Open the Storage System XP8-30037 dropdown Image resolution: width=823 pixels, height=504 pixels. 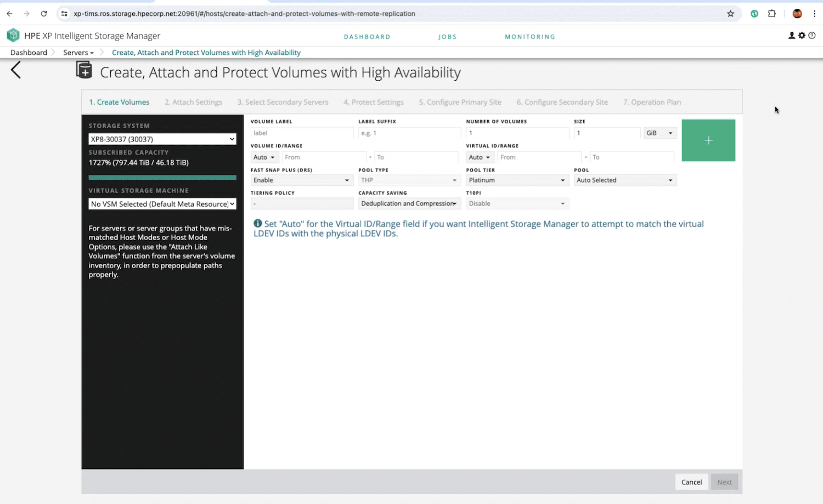tap(162, 139)
